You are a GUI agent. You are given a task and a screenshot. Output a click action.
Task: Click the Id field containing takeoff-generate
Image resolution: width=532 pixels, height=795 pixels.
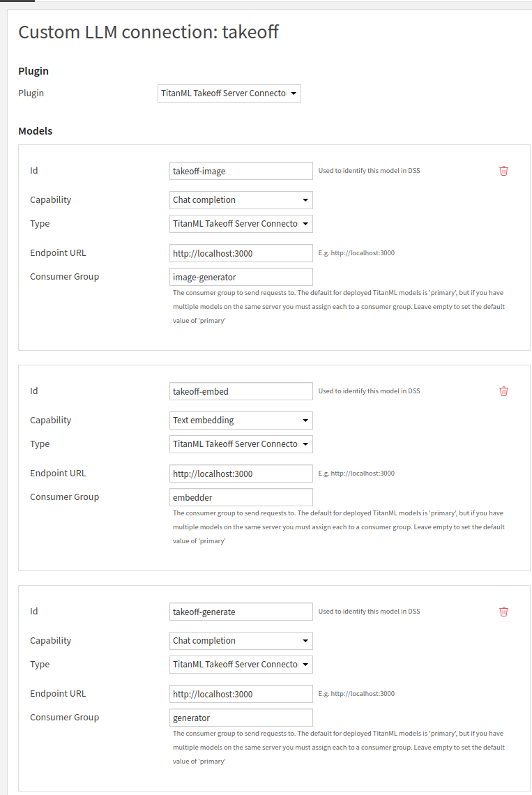pyautogui.click(x=241, y=612)
